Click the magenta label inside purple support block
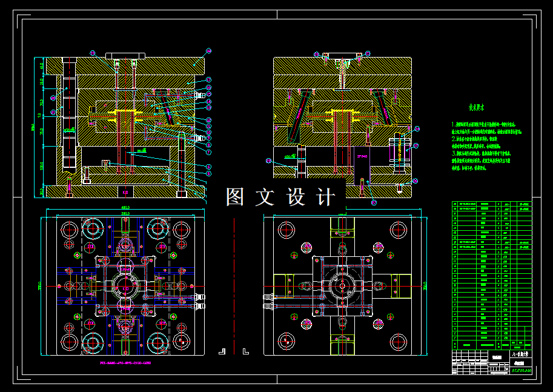The width and height of the screenshot is (553, 392). click(x=362, y=156)
